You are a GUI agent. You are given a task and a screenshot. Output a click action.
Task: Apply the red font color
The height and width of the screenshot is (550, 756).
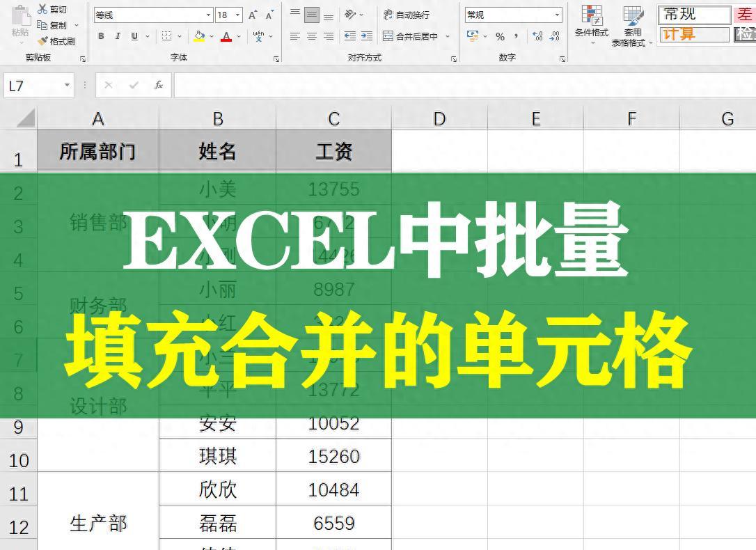point(226,36)
